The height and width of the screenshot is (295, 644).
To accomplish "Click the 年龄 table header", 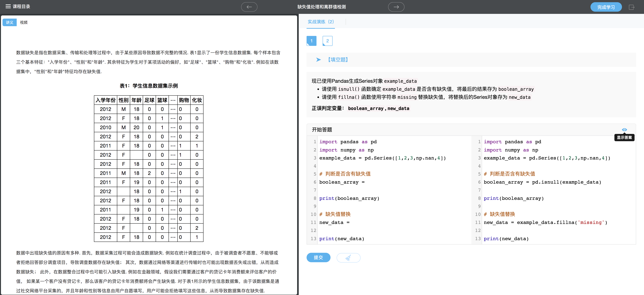I will pos(136,100).
